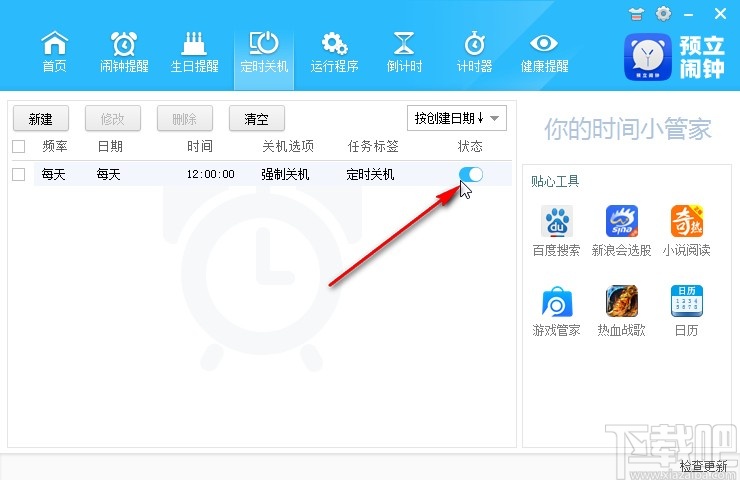Viewport: 740px width, 480px height.
Task: Minimize the 预立闹钟 window
Action: tap(688, 15)
